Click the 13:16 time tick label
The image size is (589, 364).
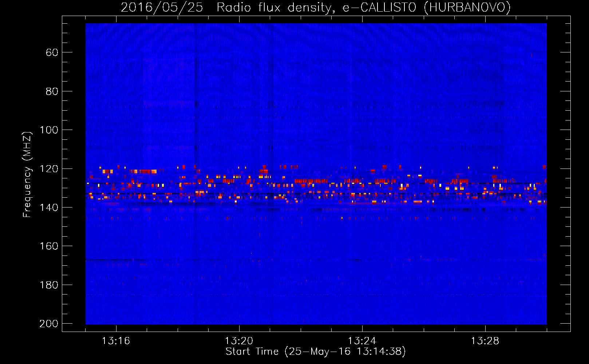[x=116, y=341]
